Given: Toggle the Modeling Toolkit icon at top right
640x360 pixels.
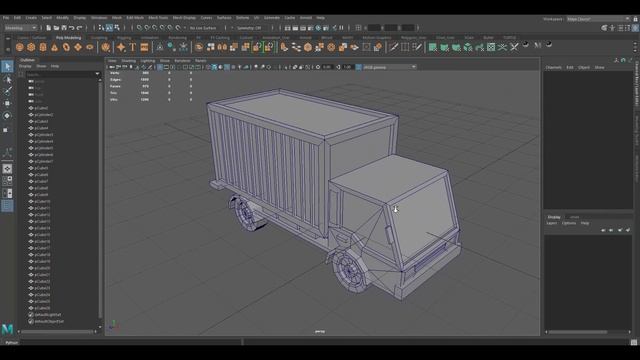Looking at the screenshot, I should pos(604,28).
